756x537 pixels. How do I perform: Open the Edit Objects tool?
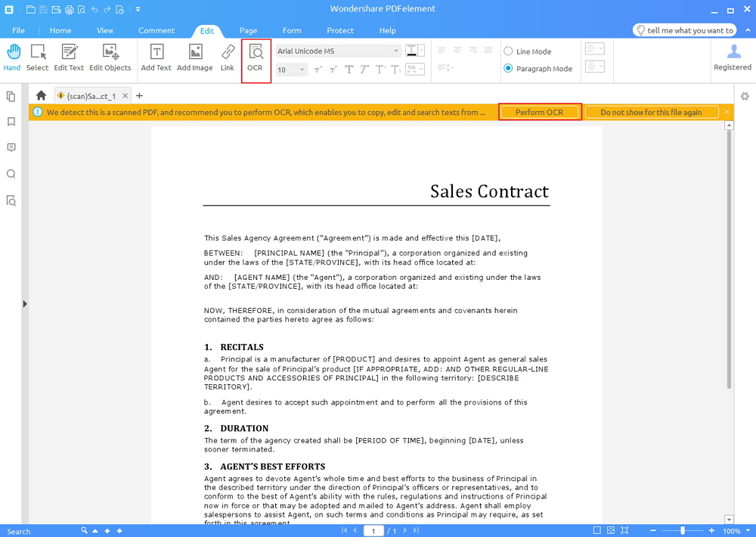click(110, 58)
